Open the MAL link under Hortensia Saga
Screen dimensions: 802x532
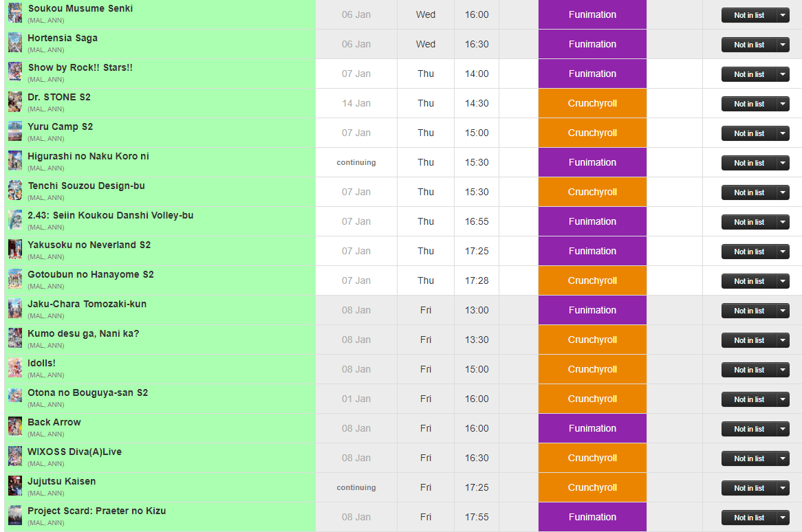click(37, 50)
